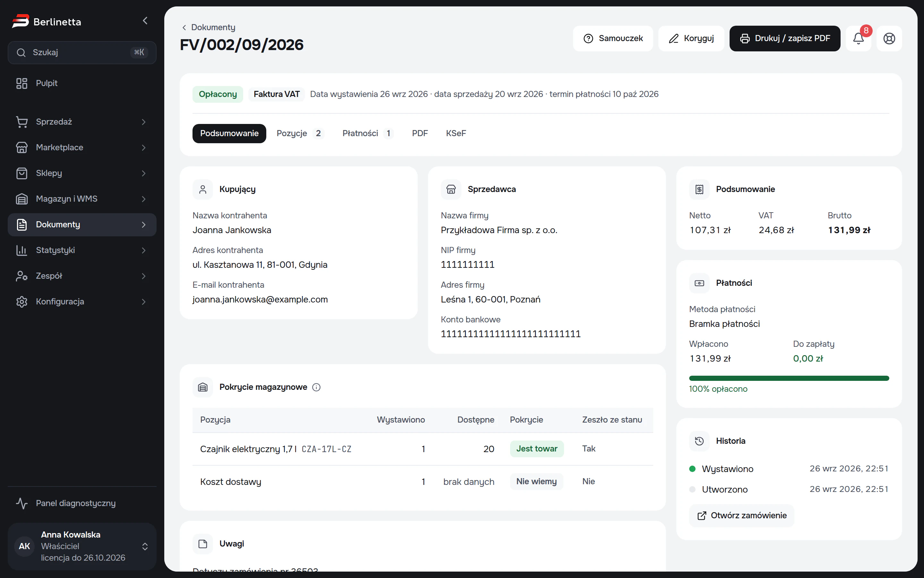924x578 pixels.
Task: Click the Marketplace store icon
Action: pyautogui.click(x=22, y=148)
